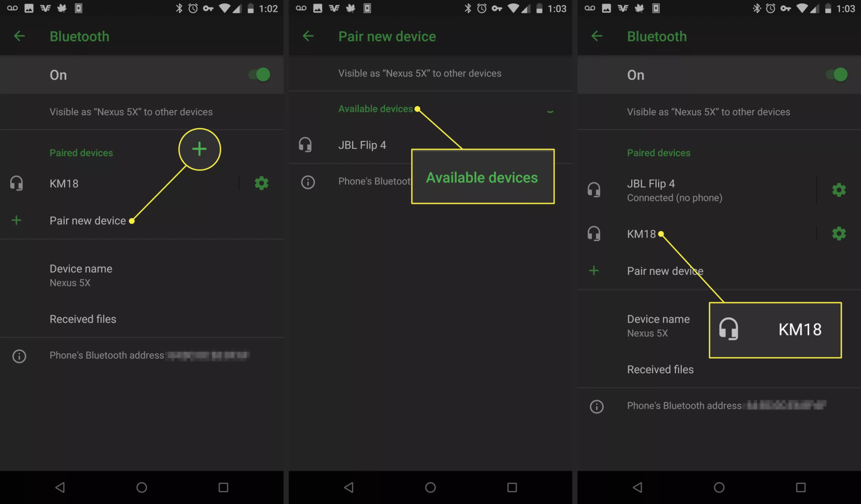The width and height of the screenshot is (861, 504).
Task: Tap Paired devices header on right screen
Action: tap(659, 153)
